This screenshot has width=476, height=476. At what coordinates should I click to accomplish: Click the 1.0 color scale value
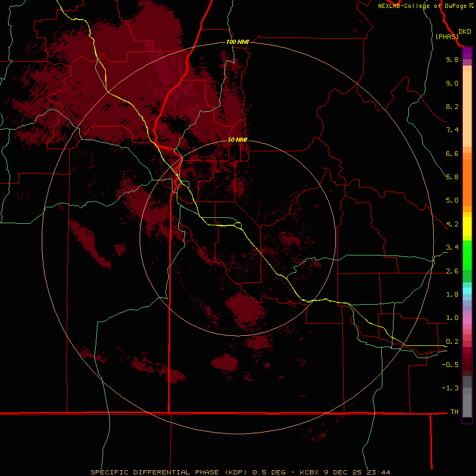click(x=452, y=318)
